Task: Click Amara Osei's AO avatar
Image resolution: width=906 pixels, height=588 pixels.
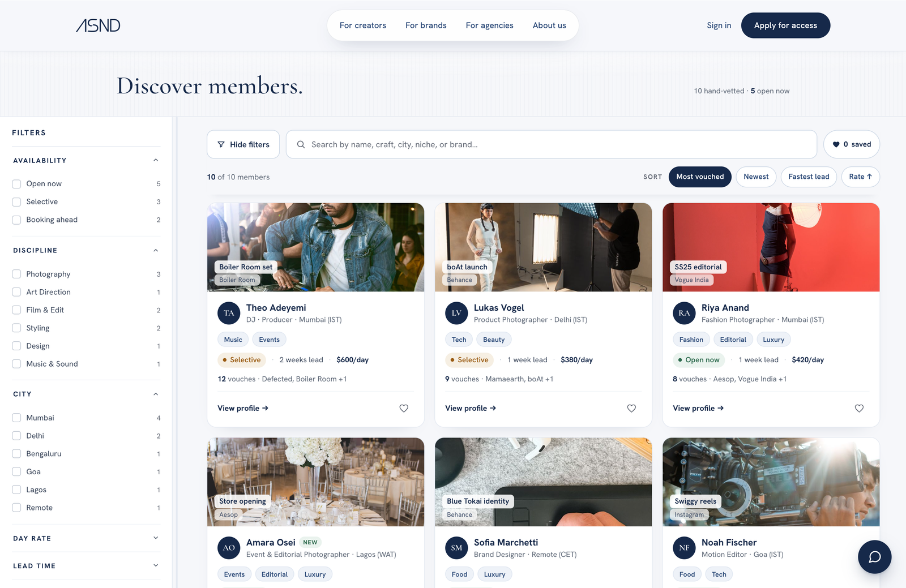Action: tap(229, 548)
